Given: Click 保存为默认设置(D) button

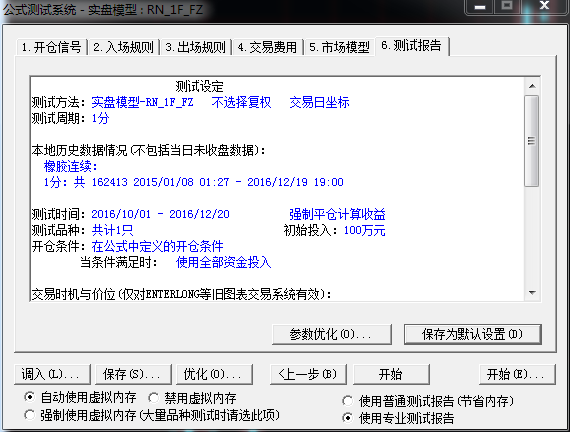Looking at the screenshot, I should click(472, 334).
